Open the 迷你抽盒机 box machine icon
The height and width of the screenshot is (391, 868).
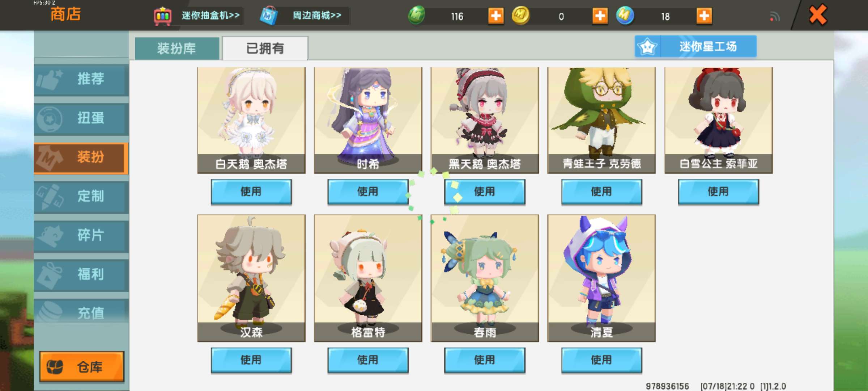pyautogui.click(x=163, y=16)
